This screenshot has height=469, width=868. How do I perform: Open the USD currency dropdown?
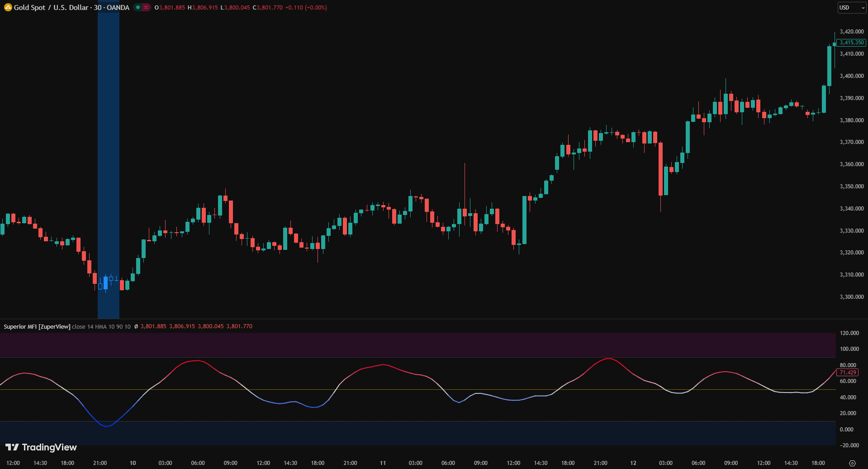851,8
